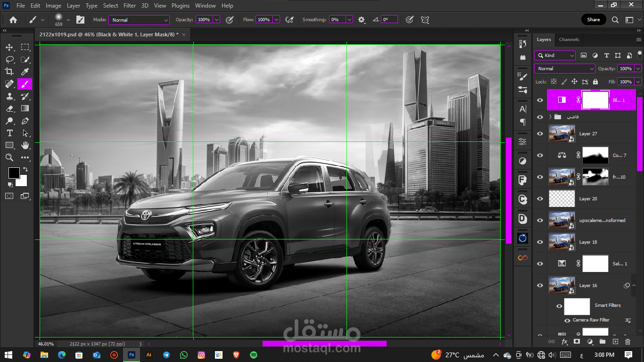Hide the Black & White 1 adjustment layer

540,100
